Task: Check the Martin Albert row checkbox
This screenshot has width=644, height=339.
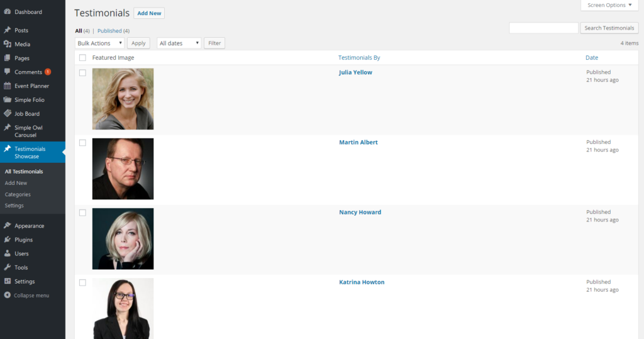Action: coord(82,143)
